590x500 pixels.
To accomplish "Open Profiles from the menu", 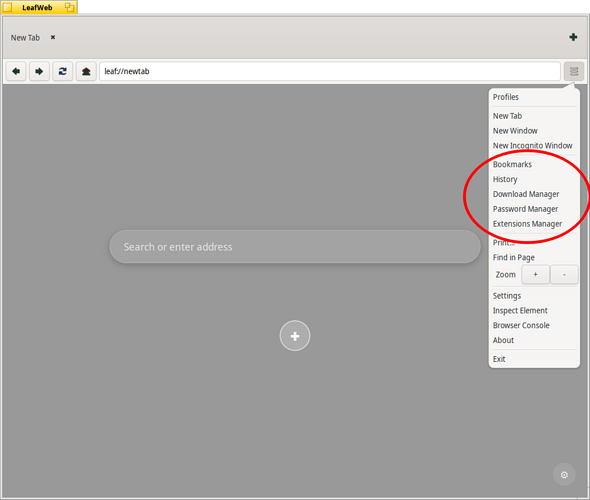I will tap(534, 97).
